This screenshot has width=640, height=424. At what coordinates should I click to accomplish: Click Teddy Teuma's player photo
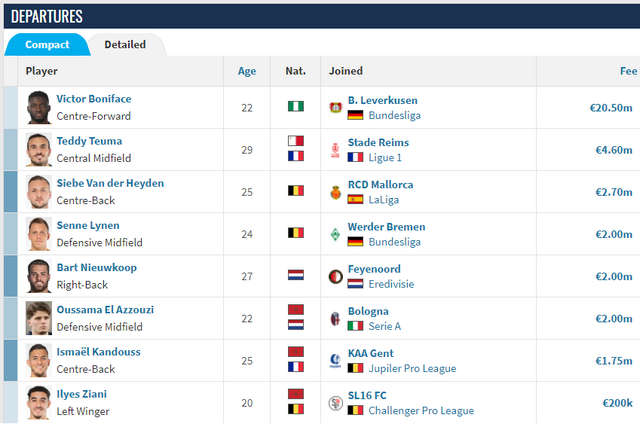click(x=39, y=149)
